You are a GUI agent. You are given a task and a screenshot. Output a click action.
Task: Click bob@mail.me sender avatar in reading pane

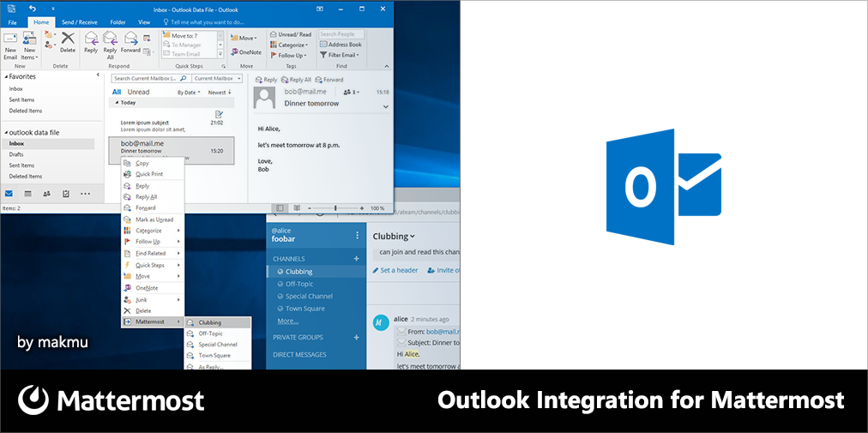[x=265, y=98]
